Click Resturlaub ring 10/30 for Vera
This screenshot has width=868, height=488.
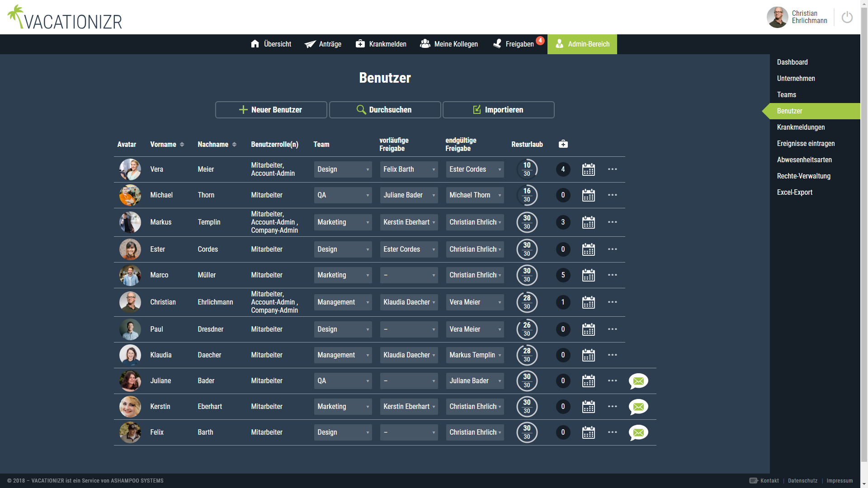pyautogui.click(x=527, y=169)
